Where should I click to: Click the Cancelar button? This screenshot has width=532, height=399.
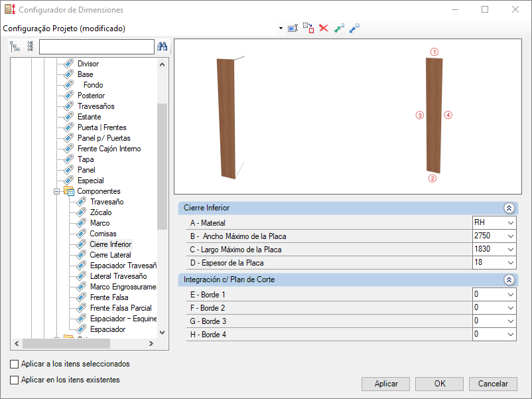(493, 384)
